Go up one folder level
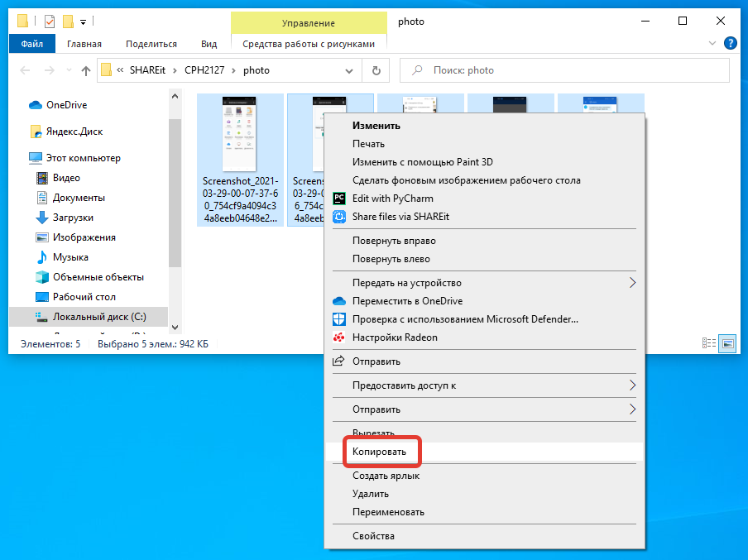748x560 pixels. [x=86, y=71]
